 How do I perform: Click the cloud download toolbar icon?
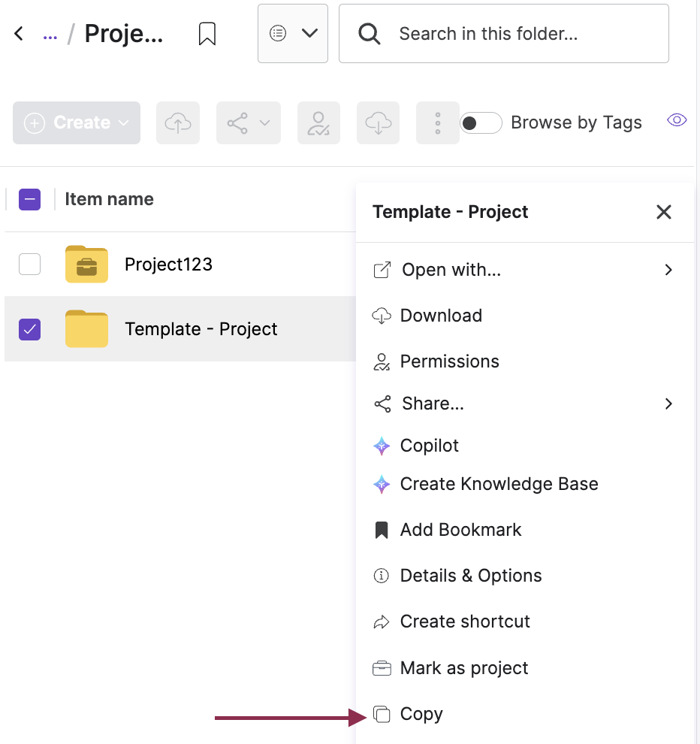click(378, 122)
